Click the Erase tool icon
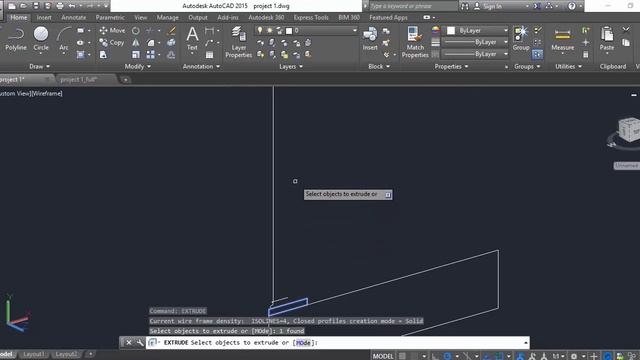 point(171,31)
